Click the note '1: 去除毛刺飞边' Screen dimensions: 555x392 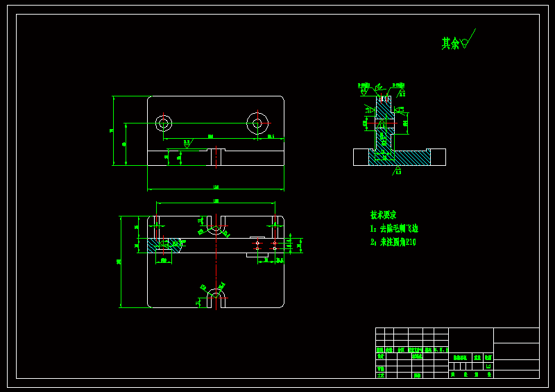coord(394,228)
